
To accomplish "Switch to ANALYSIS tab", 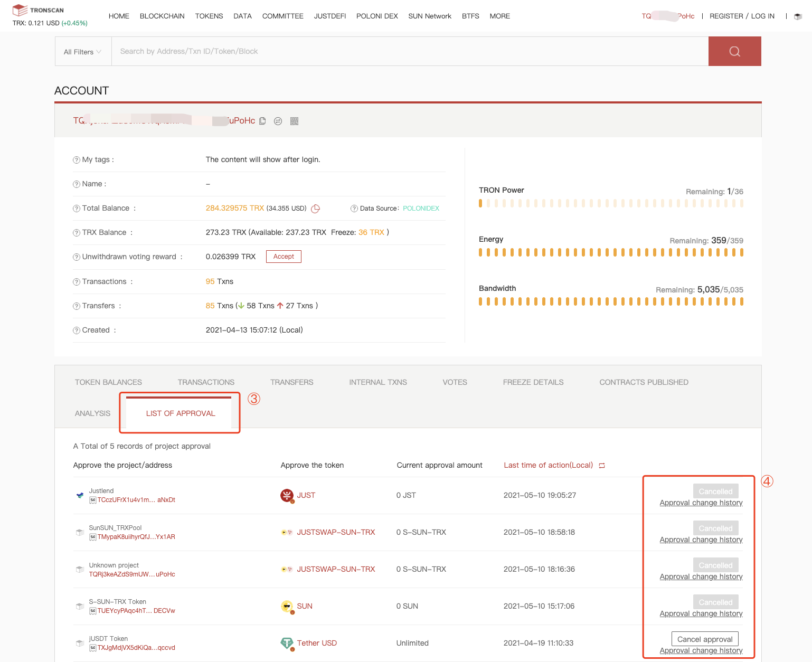I will pos(92,413).
